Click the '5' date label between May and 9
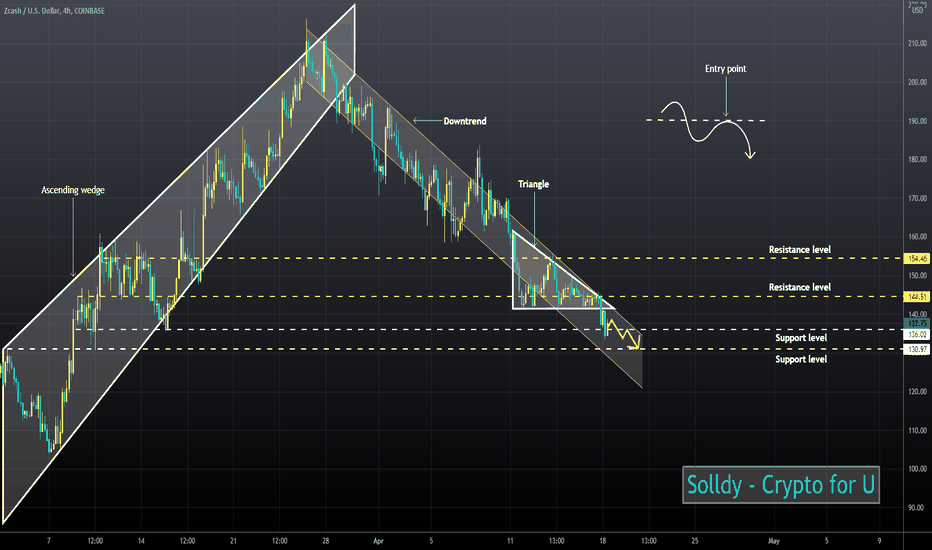Image resolution: width=932 pixels, height=550 pixels. pyautogui.click(x=826, y=541)
